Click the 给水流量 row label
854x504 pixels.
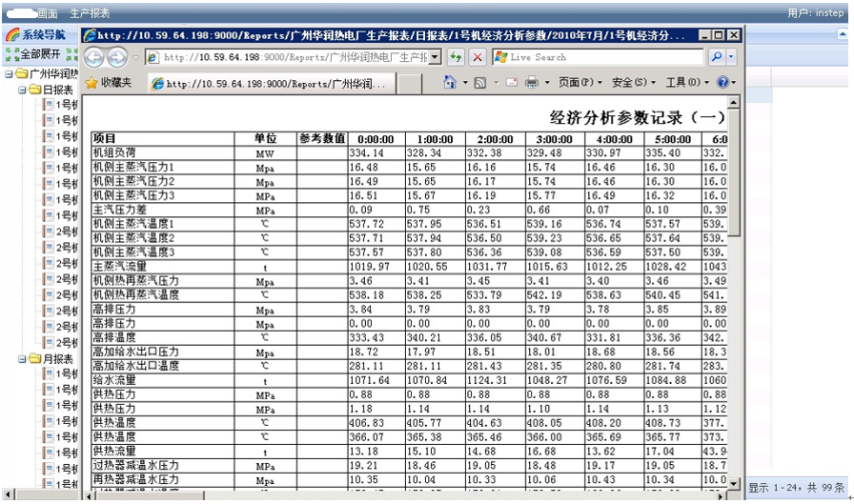pyautogui.click(x=114, y=380)
